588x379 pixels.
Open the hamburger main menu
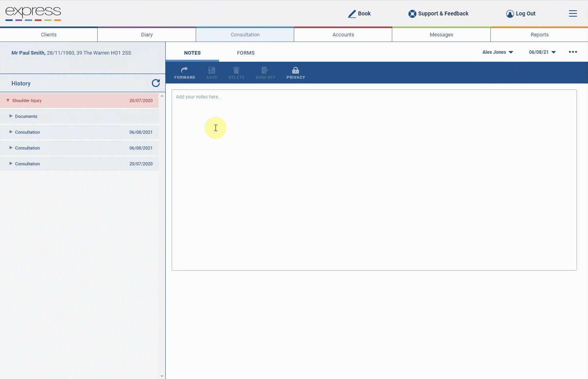(x=573, y=13)
